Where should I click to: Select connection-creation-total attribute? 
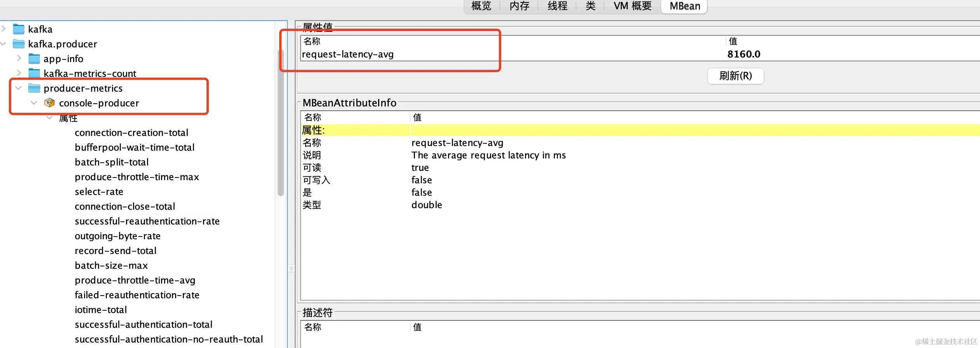[131, 133]
